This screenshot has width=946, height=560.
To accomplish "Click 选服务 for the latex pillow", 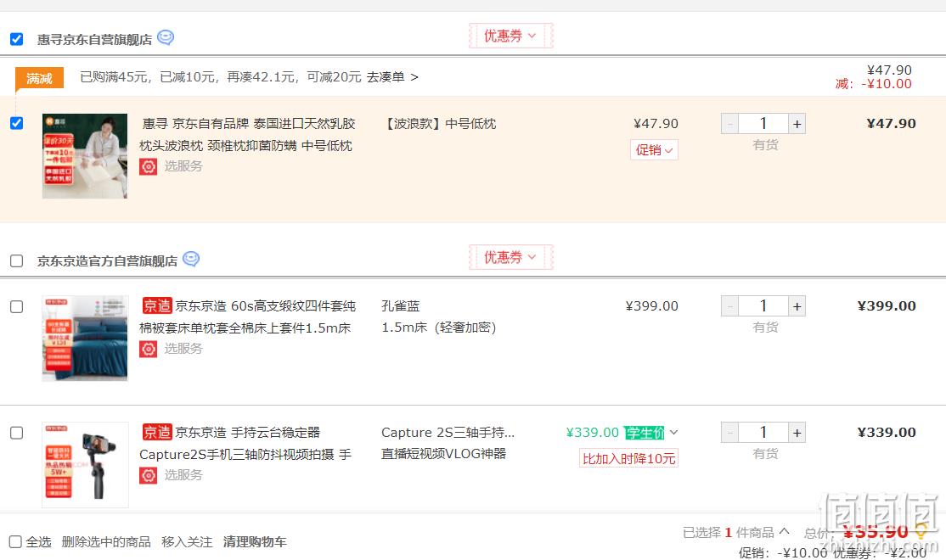I will pos(183,166).
